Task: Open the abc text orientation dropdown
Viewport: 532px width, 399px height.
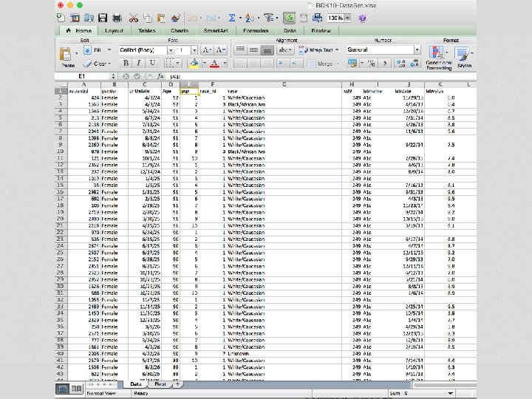Action: pyautogui.click(x=285, y=50)
